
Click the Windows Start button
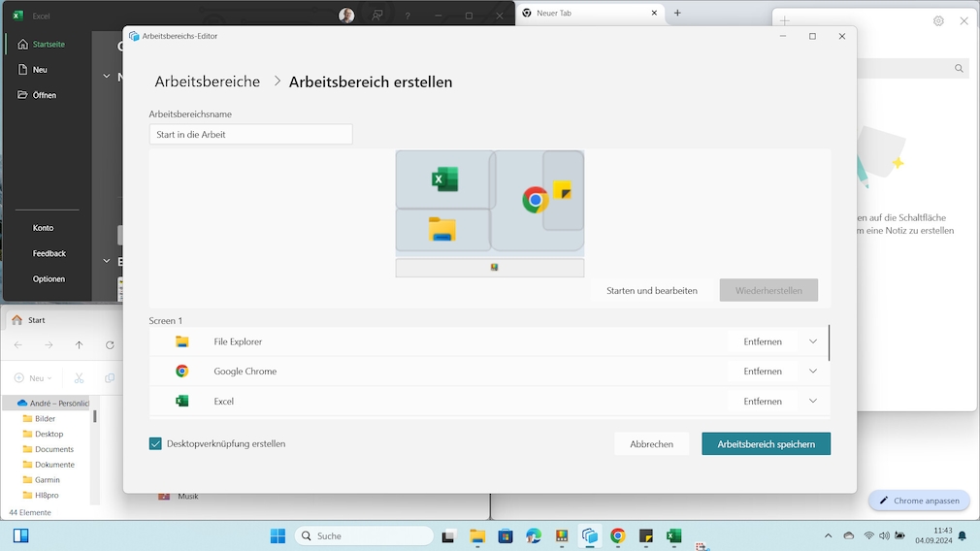pyautogui.click(x=278, y=536)
